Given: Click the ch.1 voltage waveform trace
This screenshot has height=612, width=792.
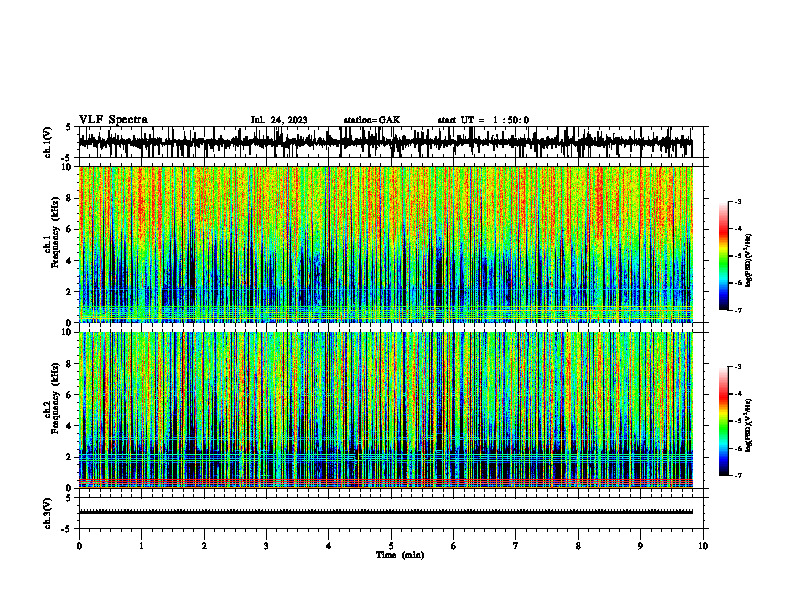Looking at the screenshot, I should (386, 142).
